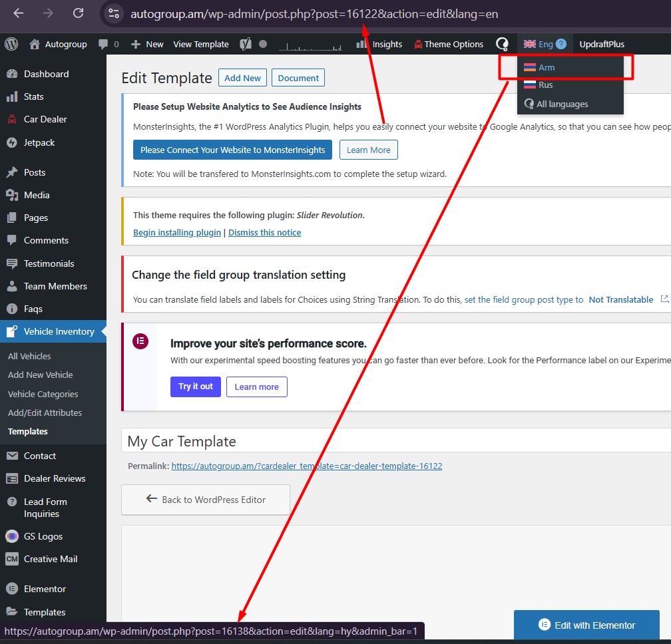Image resolution: width=671 pixels, height=644 pixels.
Task: Open the Templates submenu under Vehicle Inventory
Action: 28,432
